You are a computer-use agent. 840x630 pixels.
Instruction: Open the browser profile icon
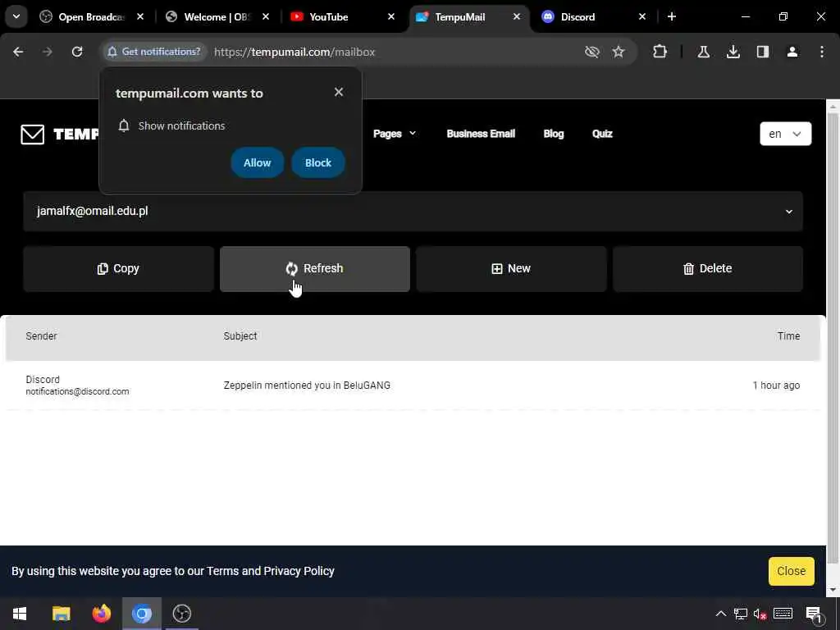point(792,52)
